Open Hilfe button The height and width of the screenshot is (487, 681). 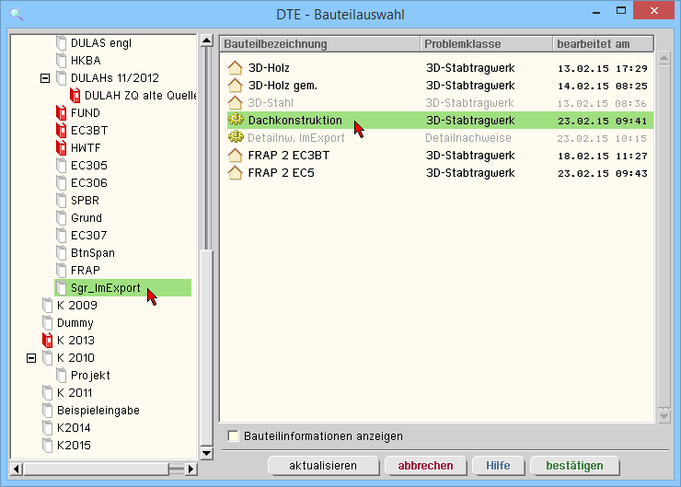click(498, 466)
